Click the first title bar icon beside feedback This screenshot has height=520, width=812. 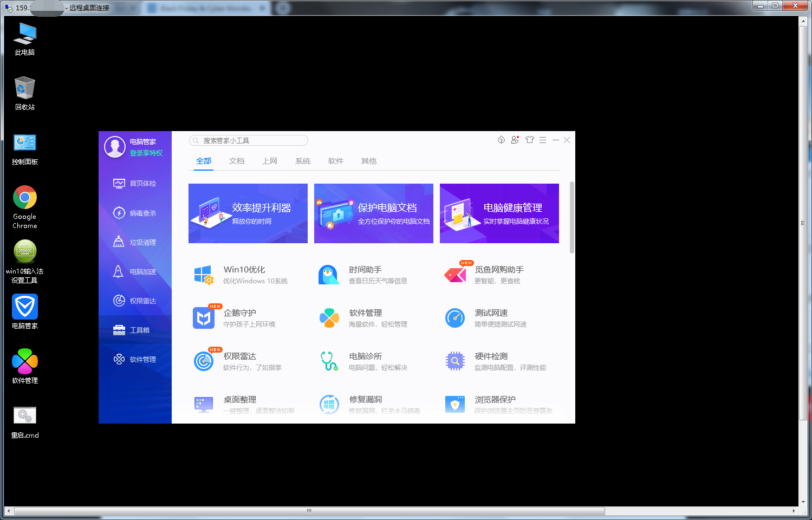(x=501, y=140)
